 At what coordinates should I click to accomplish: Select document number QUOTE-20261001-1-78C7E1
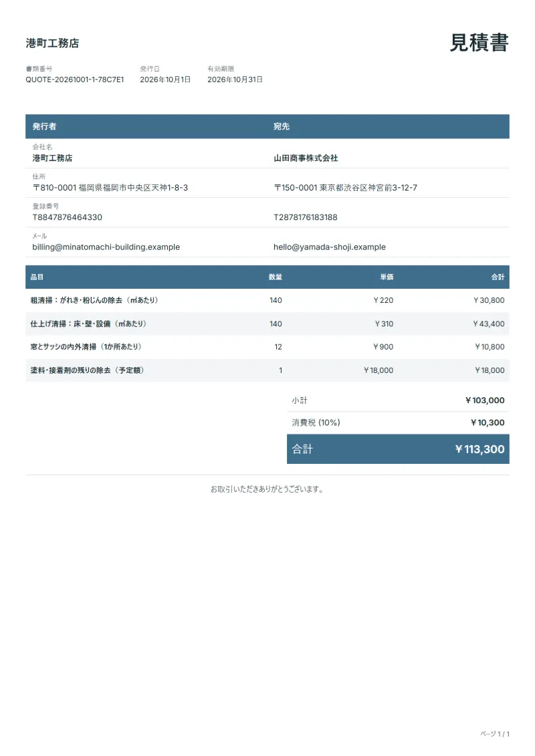click(x=75, y=80)
